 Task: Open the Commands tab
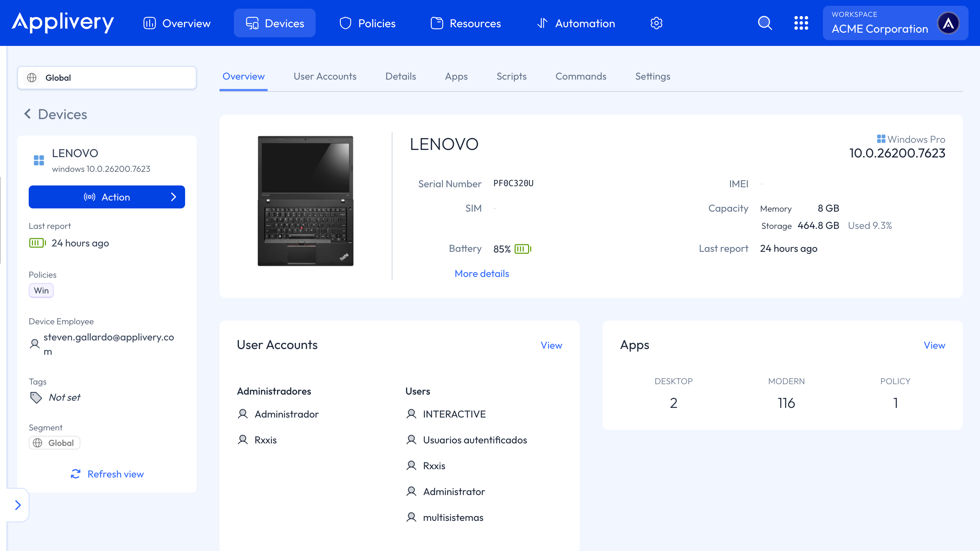(x=580, y=76)
